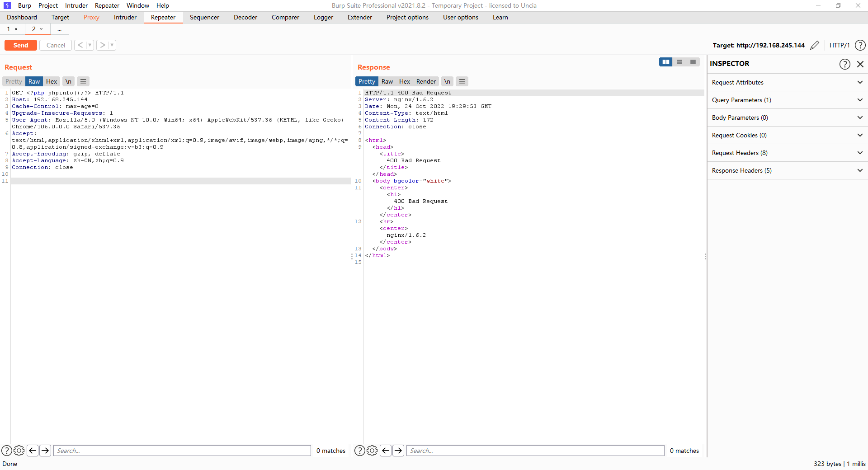
Task: Open the response search help icon
Action: (360, 451)
